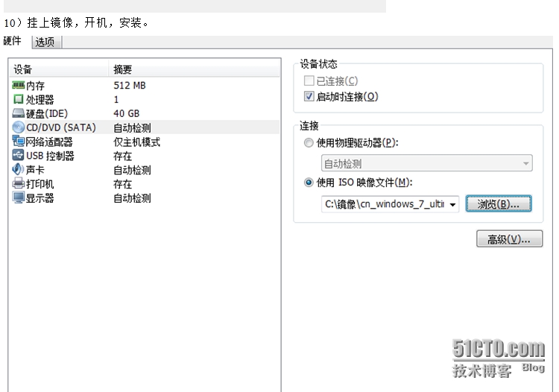The height and width of the screenshot is (392, 559).
Task: Click the CD/DVD (SATA) disc icon
Action: point(18,127)
